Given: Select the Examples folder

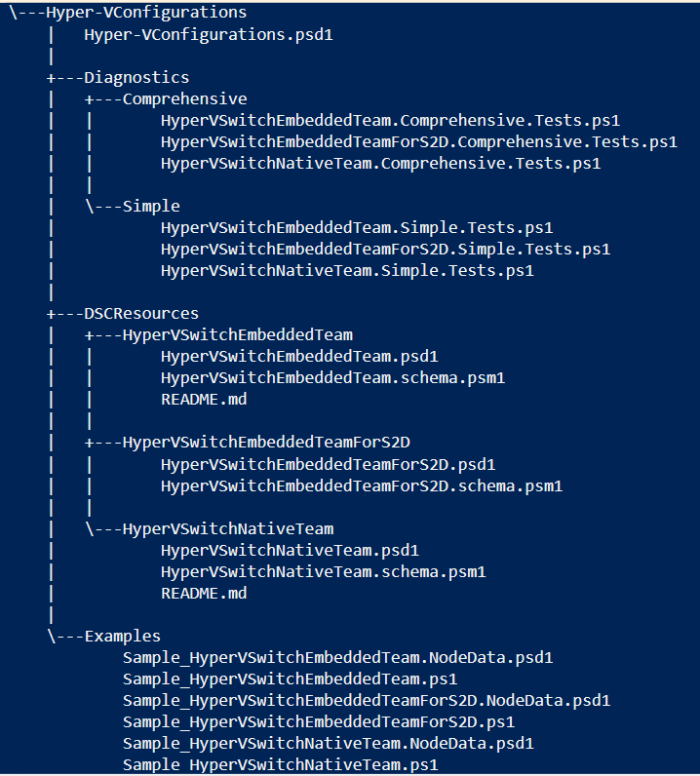Looking at the screenshot, I should [x=123, y=636].
